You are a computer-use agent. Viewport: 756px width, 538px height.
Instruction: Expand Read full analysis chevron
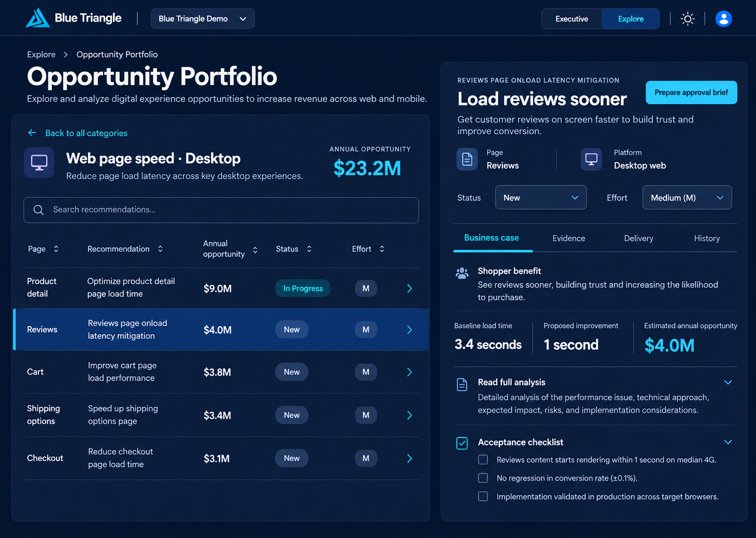tap(728, 382)
